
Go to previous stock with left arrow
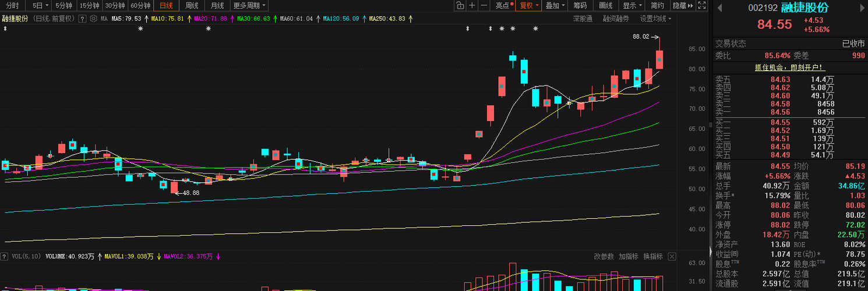(719, 8)
